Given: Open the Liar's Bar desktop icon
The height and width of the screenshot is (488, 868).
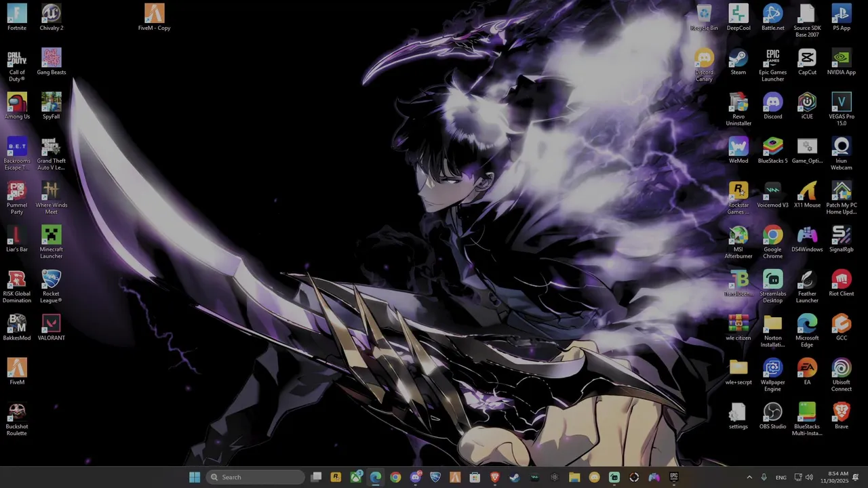Looking at the screenshot, I should click(x=17, y=239).
